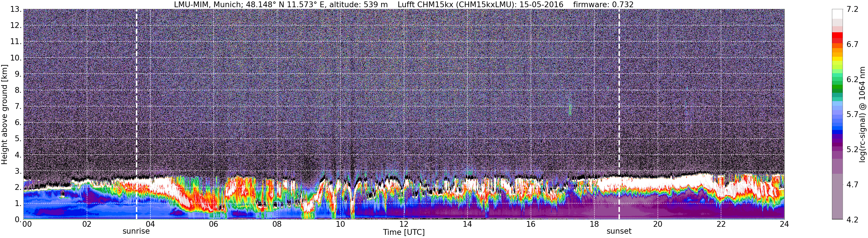Click the y-axis tick label '6.'
This screenshot has width=868, height=238.
[18, 122]
